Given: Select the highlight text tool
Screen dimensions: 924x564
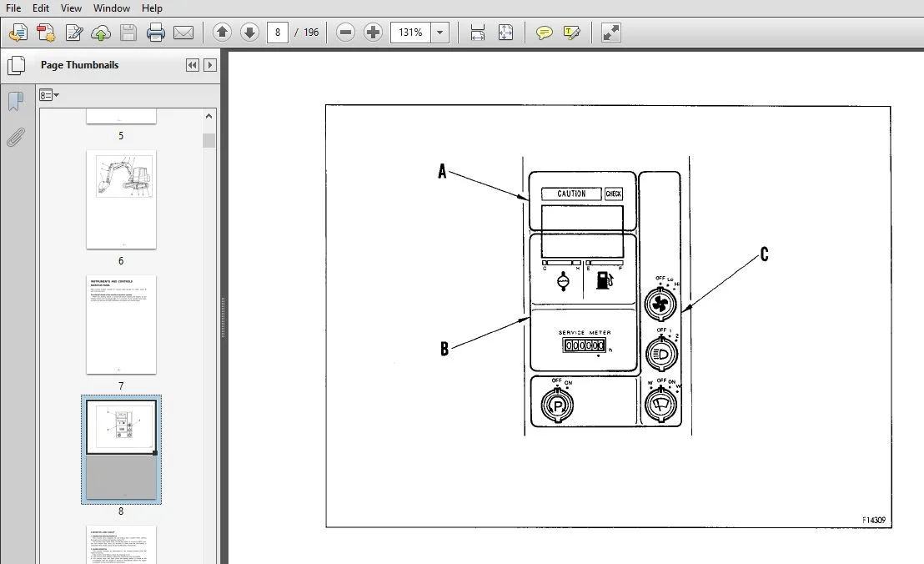Looking at the screenshot, I should click(x=571, y=33).
